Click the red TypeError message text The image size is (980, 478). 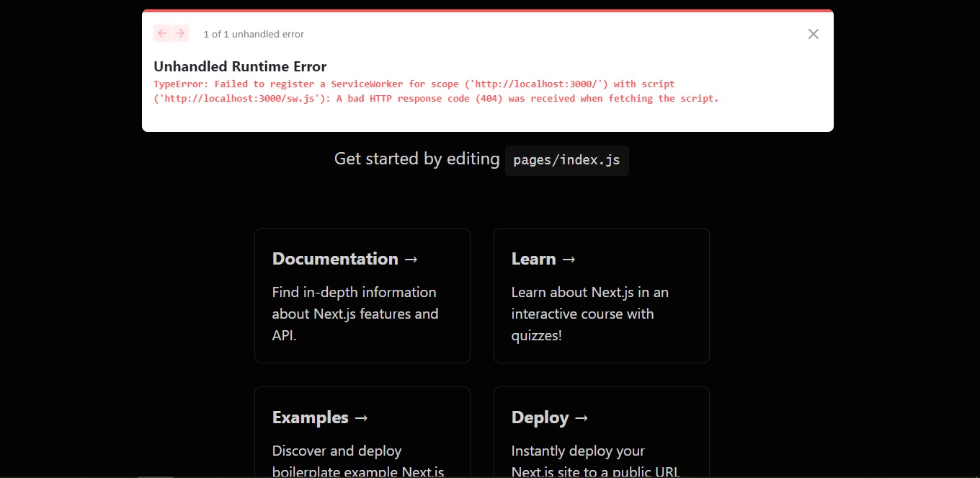(436, 91)
